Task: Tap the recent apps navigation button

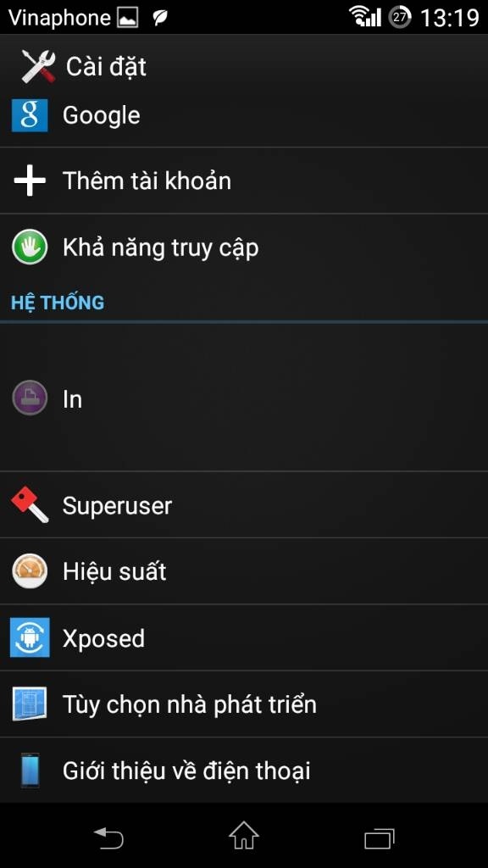Action: coord(380,838)
